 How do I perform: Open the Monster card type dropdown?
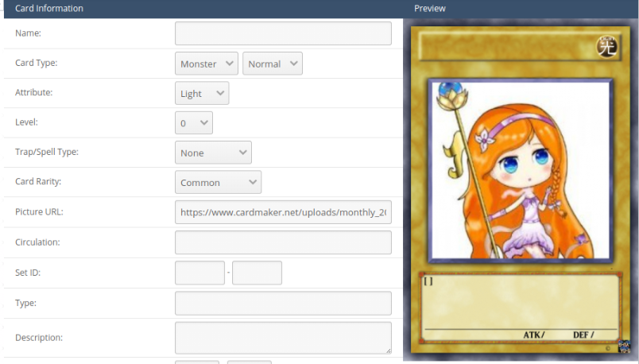coord(207,64)
